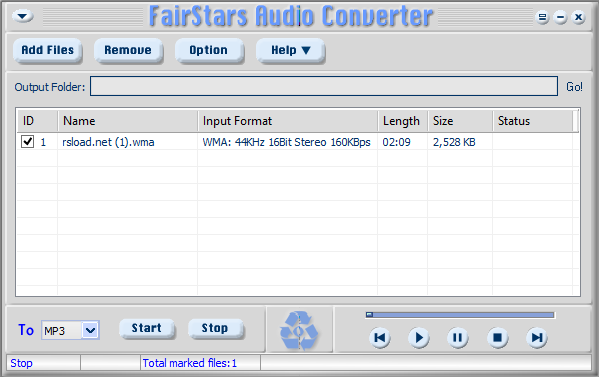The height and width of the screenshot is (377, 599).
Task: Sort the list by the ID column
Action: click(37, 121)
